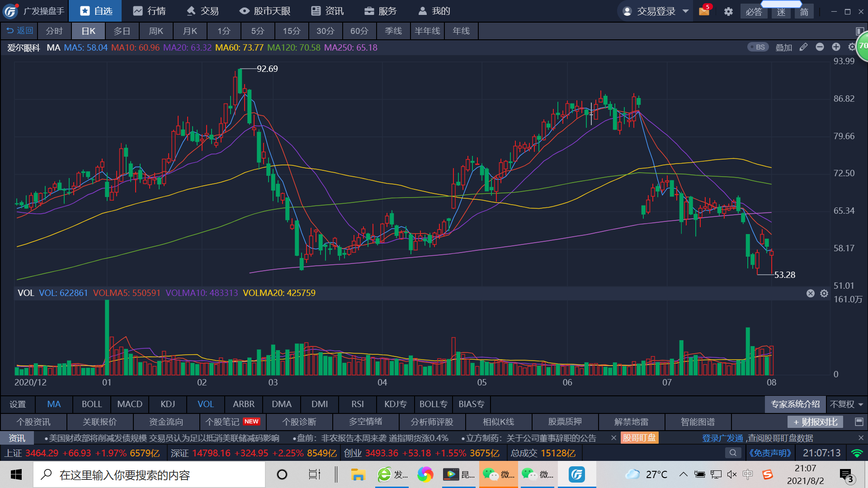Zoom in the K-line chart with plus icon

836,47
